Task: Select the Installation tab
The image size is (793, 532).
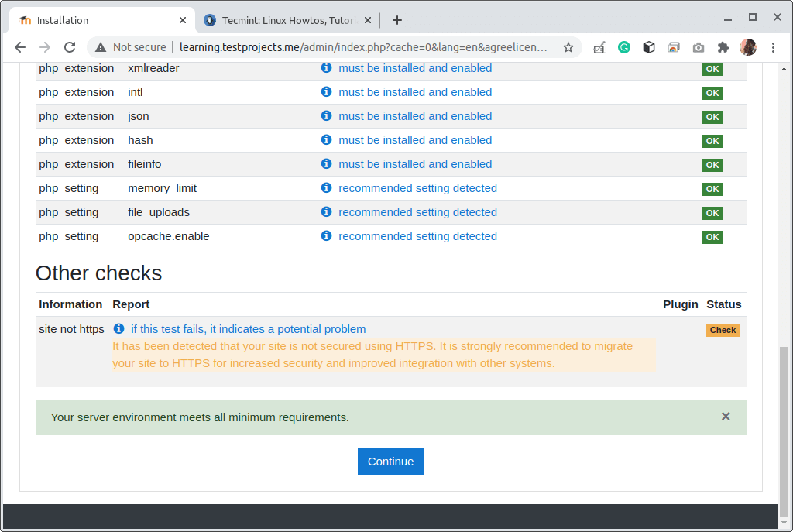Action: pos(101,20)
